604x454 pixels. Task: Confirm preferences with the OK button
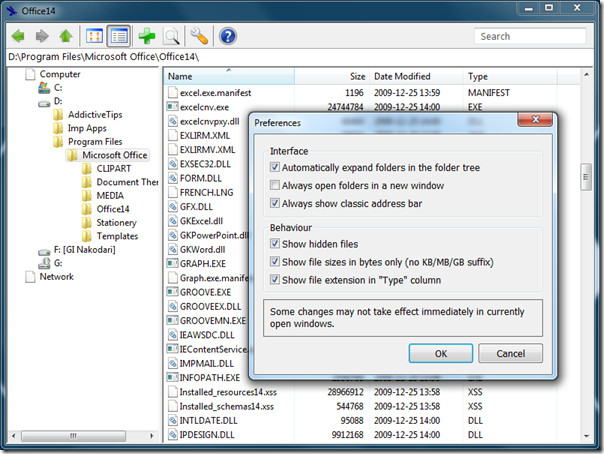[x=441, y=353]
